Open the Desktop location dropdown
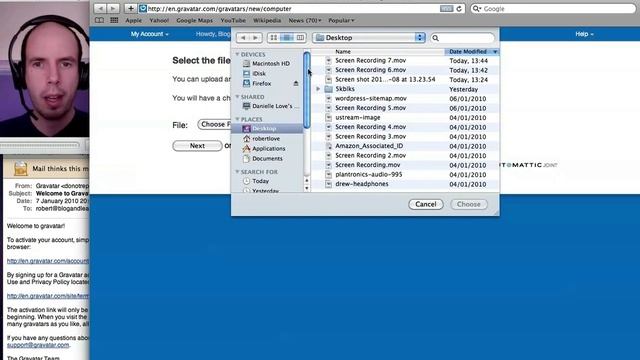Screen dimensions: 640x360 click(x=369, y=38)
